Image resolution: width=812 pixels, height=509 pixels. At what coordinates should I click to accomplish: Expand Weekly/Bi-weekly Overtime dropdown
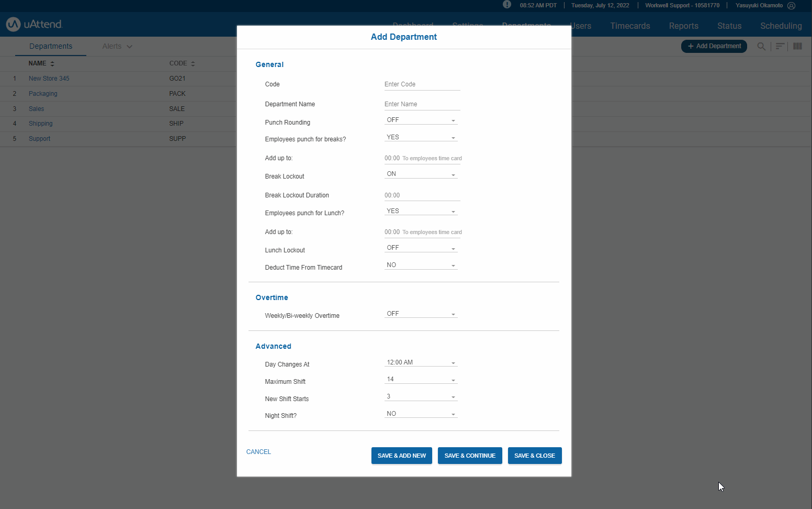[421, 314]
